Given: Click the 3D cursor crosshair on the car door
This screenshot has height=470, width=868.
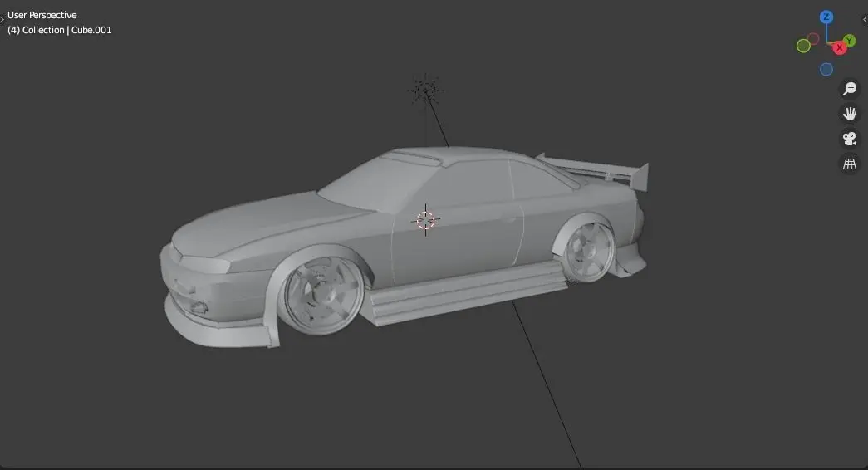Looking at the screenshot, I should tap(425, 220).
